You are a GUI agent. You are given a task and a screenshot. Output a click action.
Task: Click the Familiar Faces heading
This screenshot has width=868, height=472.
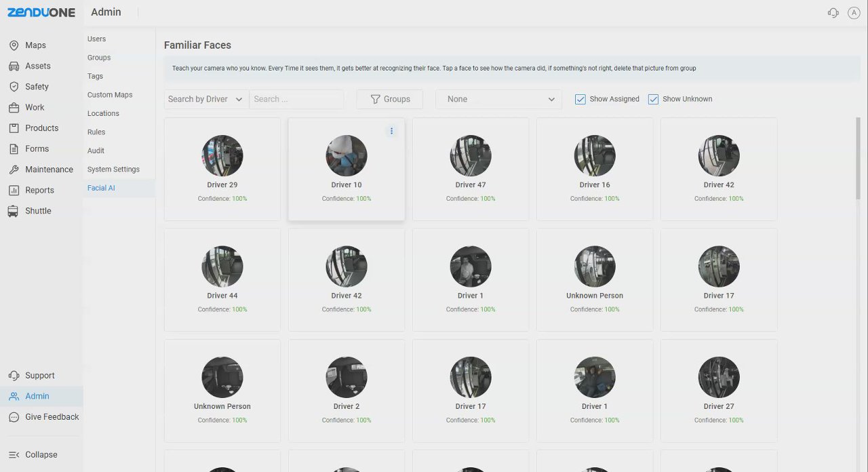(197, 45)
